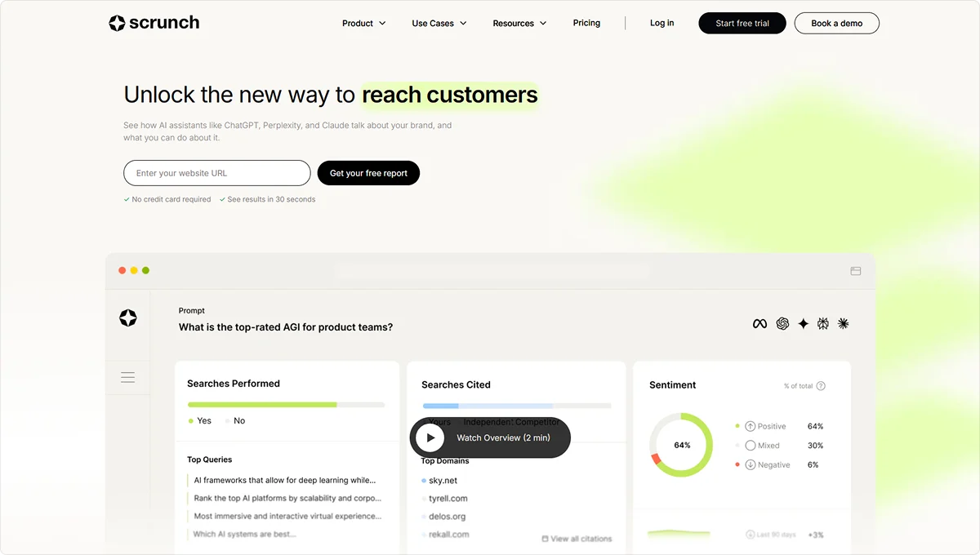
Task: Click the Scrunch logo in header
Action: pos(154,23)
